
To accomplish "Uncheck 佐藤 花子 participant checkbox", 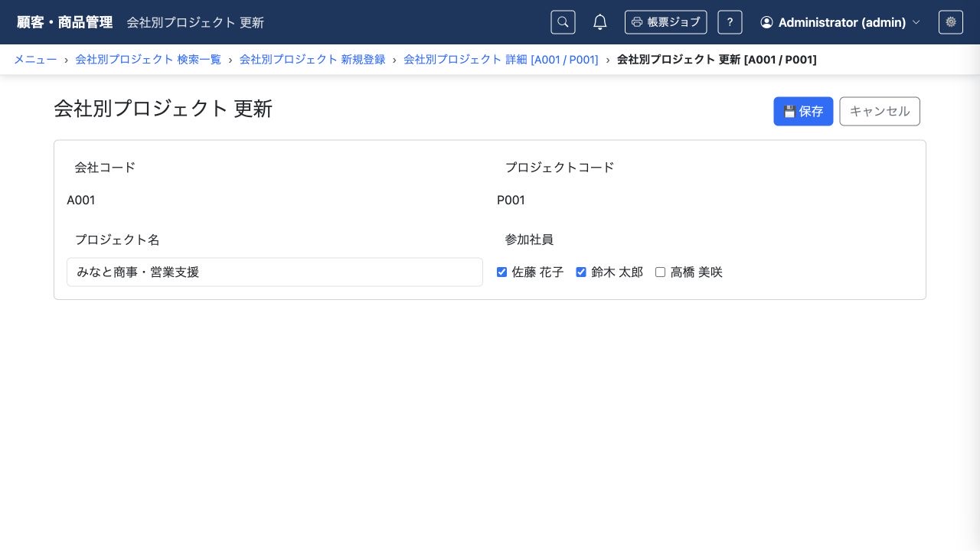I will tap(502, 272).
